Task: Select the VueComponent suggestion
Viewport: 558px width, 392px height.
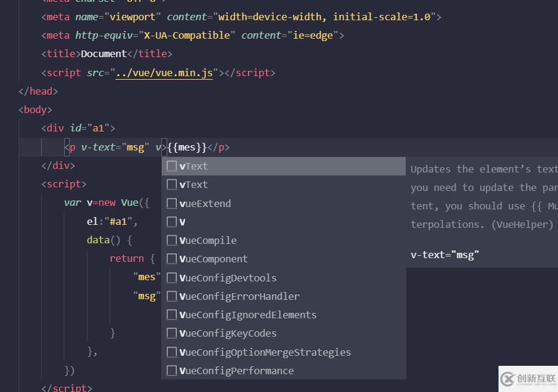Action: [x=284, y=259]
